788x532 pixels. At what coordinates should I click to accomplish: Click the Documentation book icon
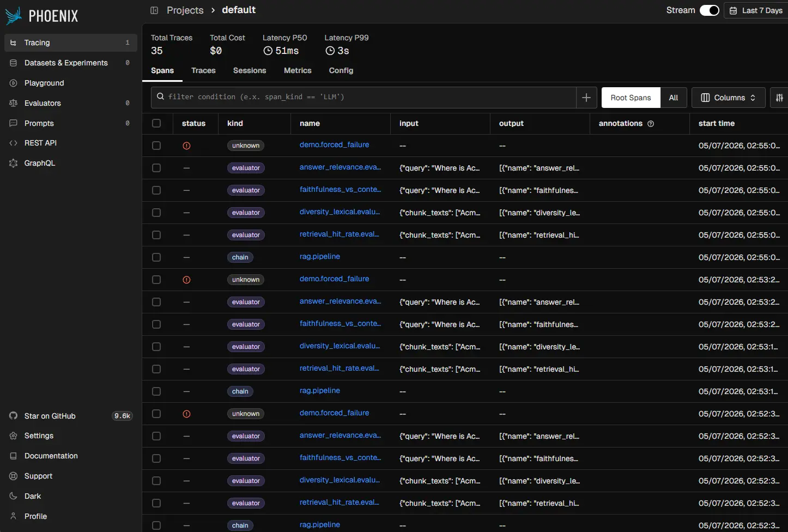[14, 456]
